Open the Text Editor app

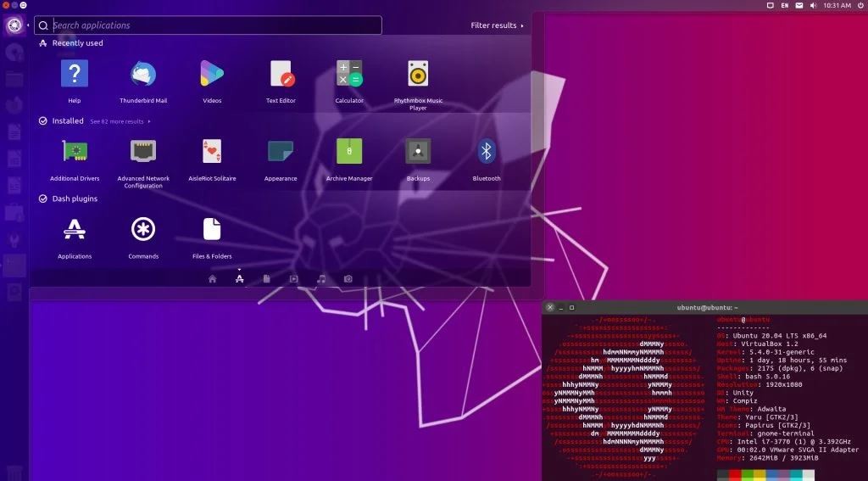point(281,75)
